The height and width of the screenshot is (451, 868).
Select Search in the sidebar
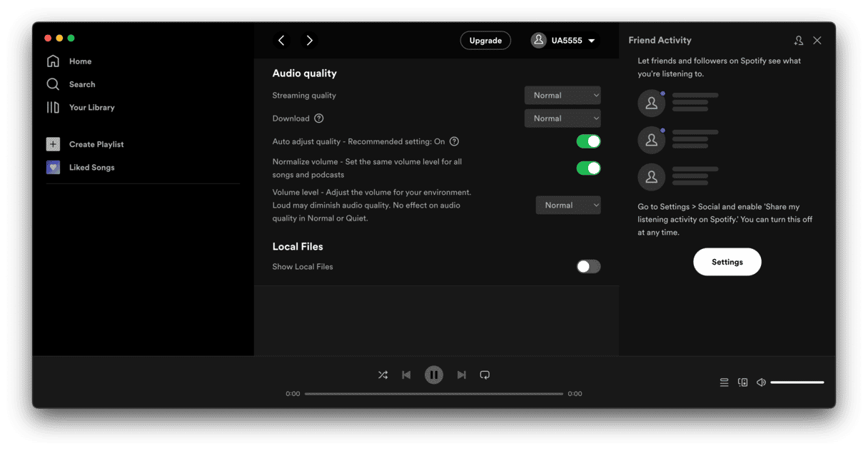click(82, 84)
